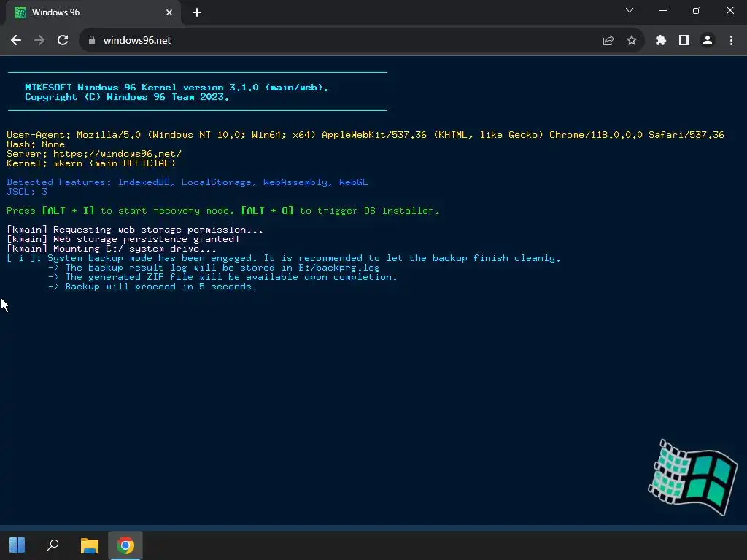Click "[ALT + O]" OS installer hint

coord(267,211)
